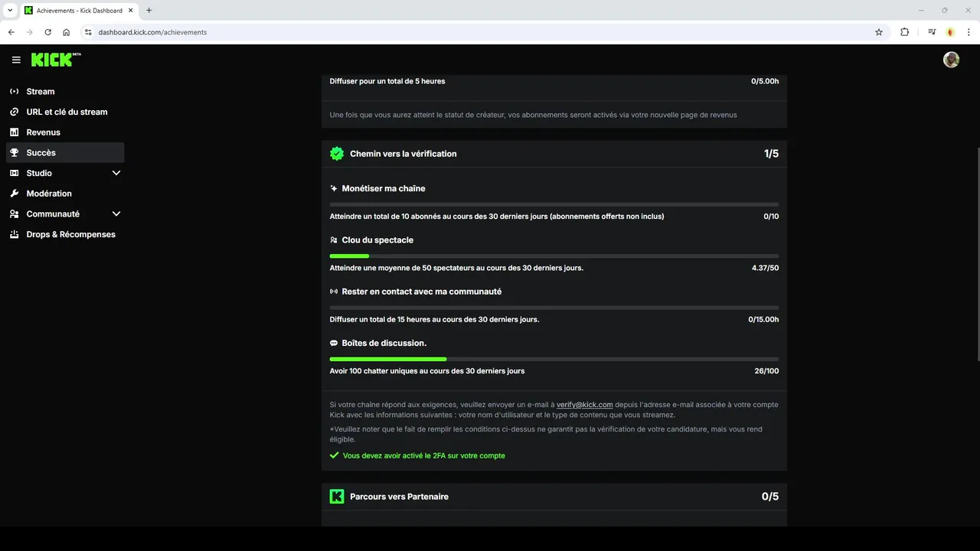This screenshot has height=551, width=980.
Task: View site information icon in address bar
Action: tap(88, 32)
